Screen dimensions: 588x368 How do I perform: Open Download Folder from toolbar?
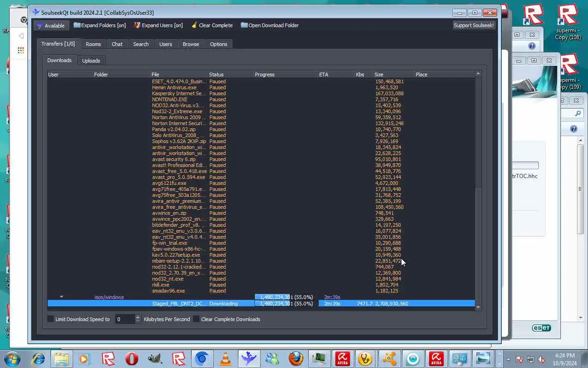(270, 25)
